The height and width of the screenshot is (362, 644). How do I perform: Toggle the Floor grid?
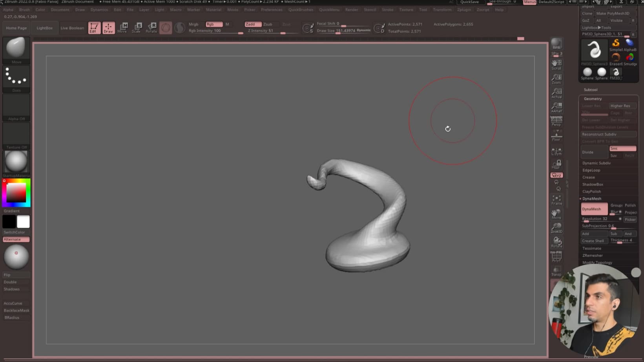pyautogui.click(x=556, y=135)
